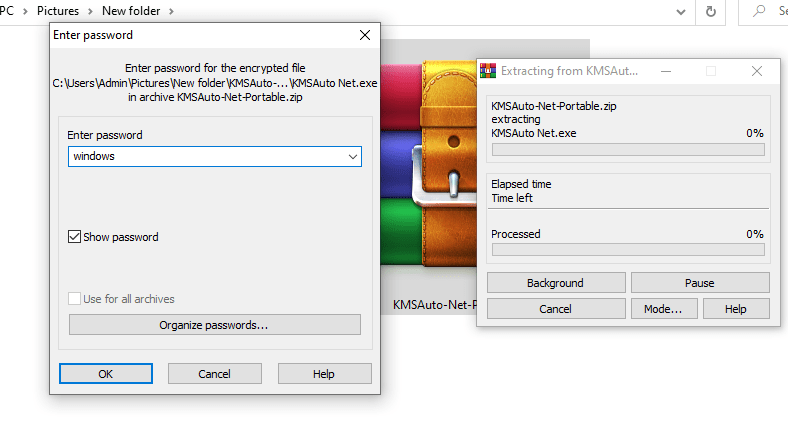Image resolution: width=788 pixels, height=445 pixels.
Task: Click KMSAuto-Net-Portable.zip text in extracting window
Action: point(554,106)
